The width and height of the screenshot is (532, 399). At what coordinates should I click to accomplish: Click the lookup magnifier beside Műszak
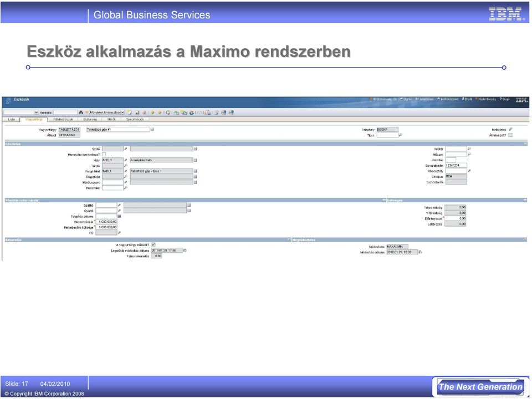coord(469,154)
